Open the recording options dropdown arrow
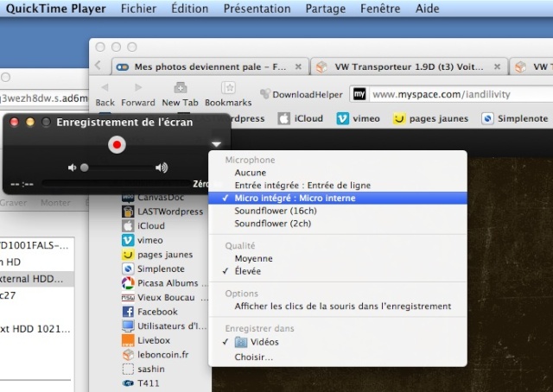 click(x=216, y=144)
